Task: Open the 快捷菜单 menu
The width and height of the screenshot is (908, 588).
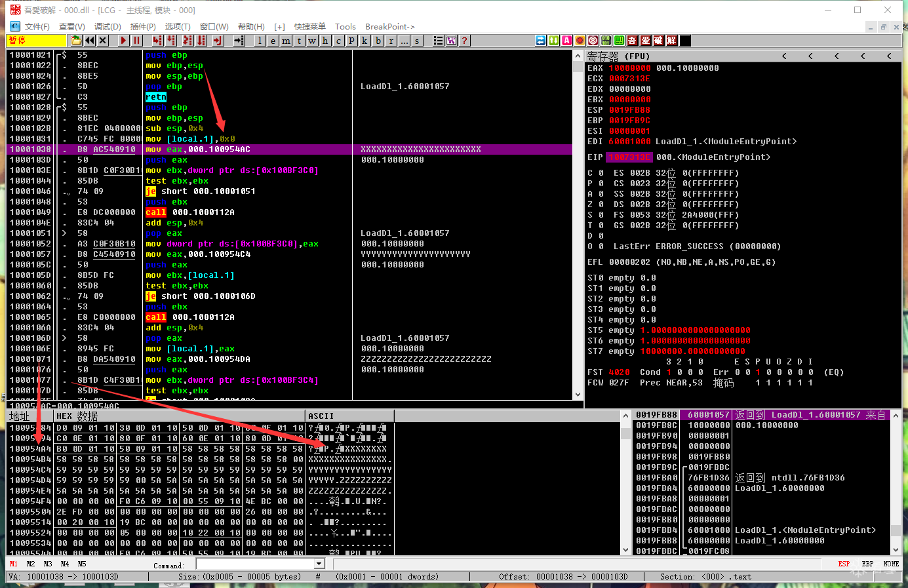Action: click(x=310, y=27)
